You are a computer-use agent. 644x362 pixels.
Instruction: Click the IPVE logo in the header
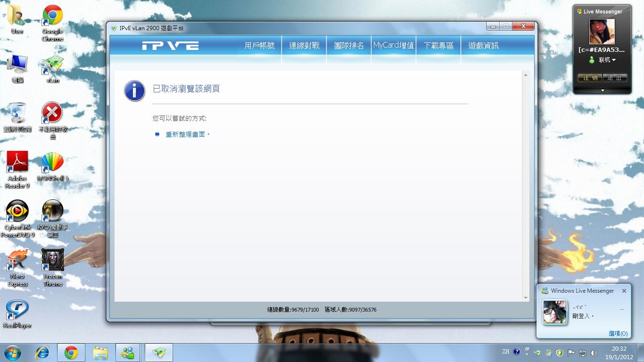(170, 46)
